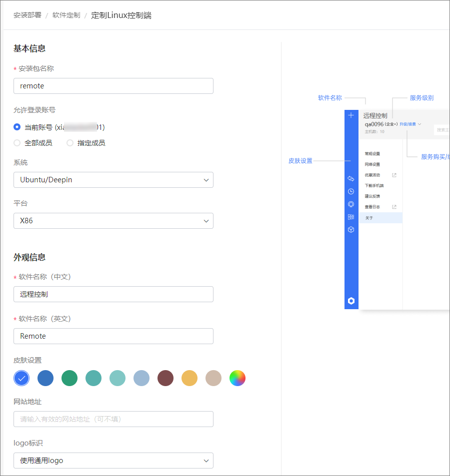
Task: Click the 网站地址 input field
Action: click(113, 419)
